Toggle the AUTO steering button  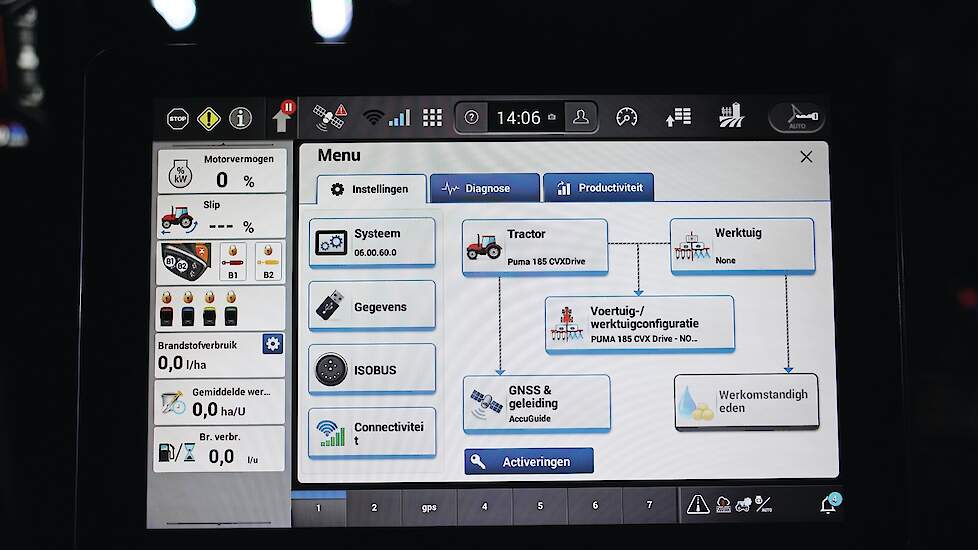coord(797,117)
